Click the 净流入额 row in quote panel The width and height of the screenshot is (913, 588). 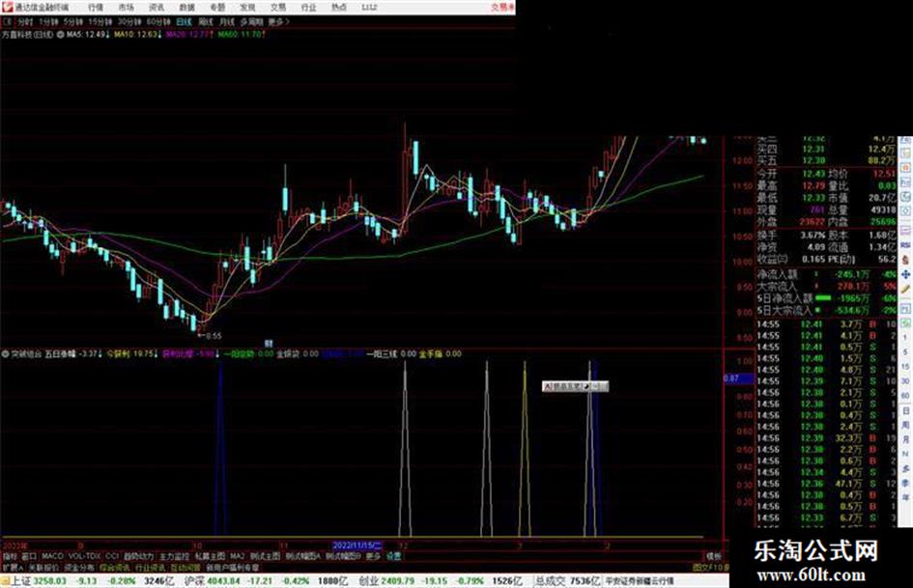coord(827,274)
